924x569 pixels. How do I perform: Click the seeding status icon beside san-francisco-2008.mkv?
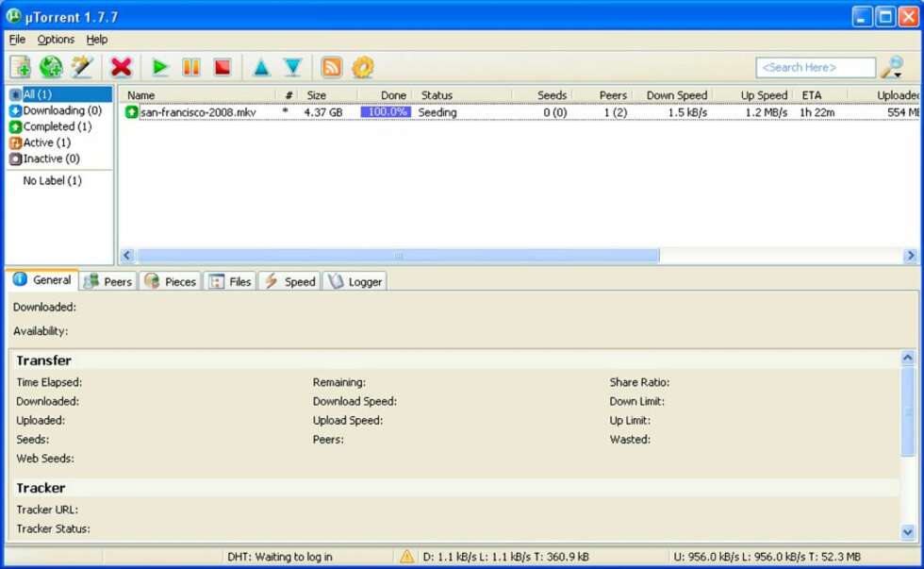[x=131, y=112]
